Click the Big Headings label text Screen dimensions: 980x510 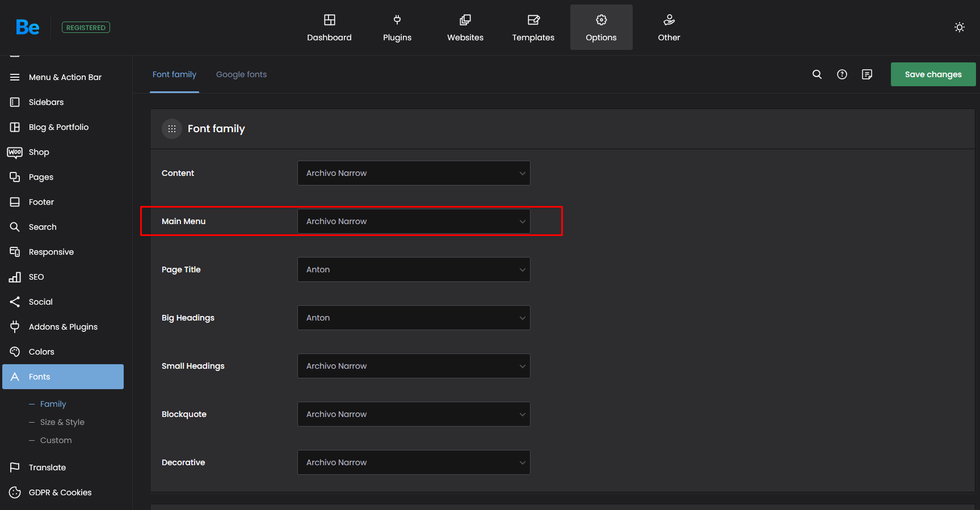click(x=188, y=318)
